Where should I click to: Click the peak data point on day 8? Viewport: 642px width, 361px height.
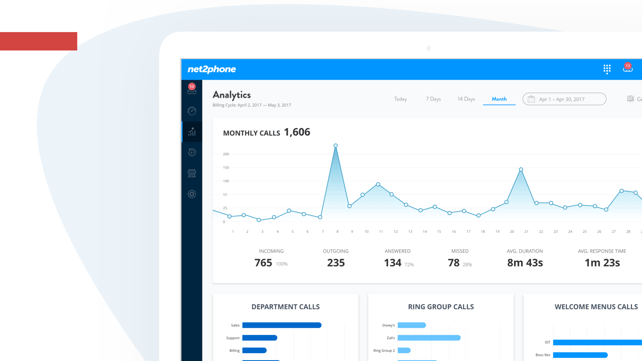click(x=336, y=146)
